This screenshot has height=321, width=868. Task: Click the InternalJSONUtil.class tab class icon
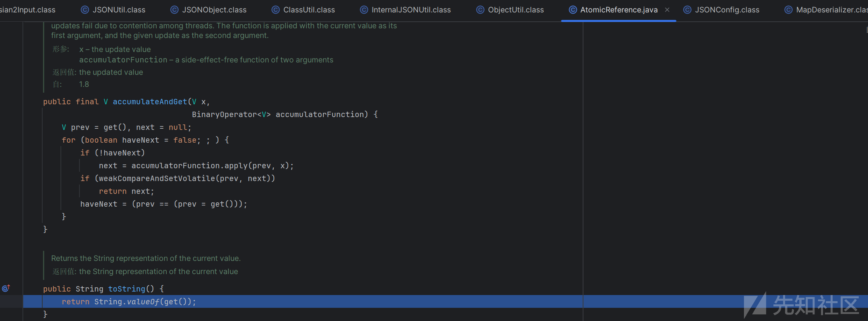coord(364,10)
